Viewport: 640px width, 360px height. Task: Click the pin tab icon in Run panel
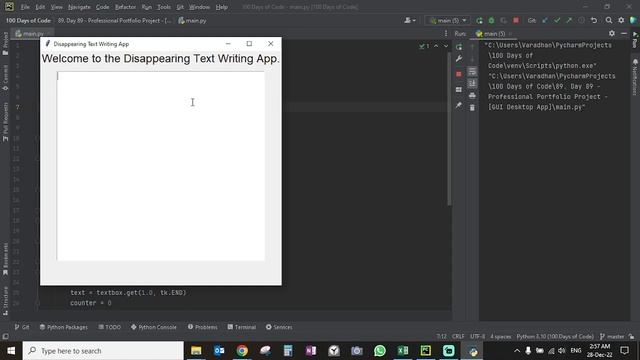click(459, 105)
